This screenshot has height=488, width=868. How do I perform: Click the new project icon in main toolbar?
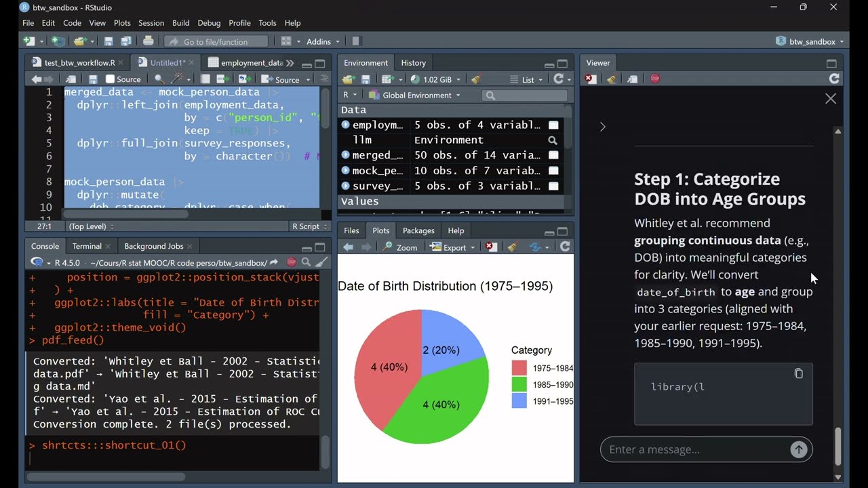58,41
